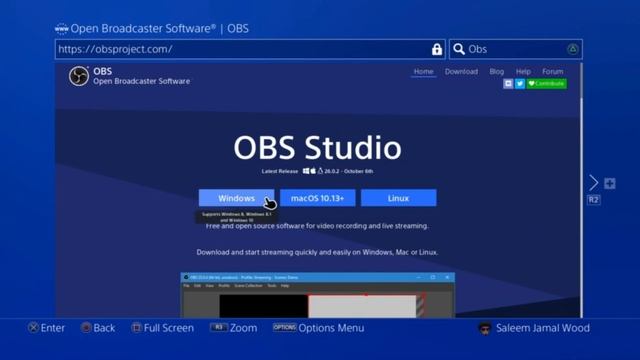640x360 pixels.
Task: Click the green Contribute button
Action: tap(547, 84)
